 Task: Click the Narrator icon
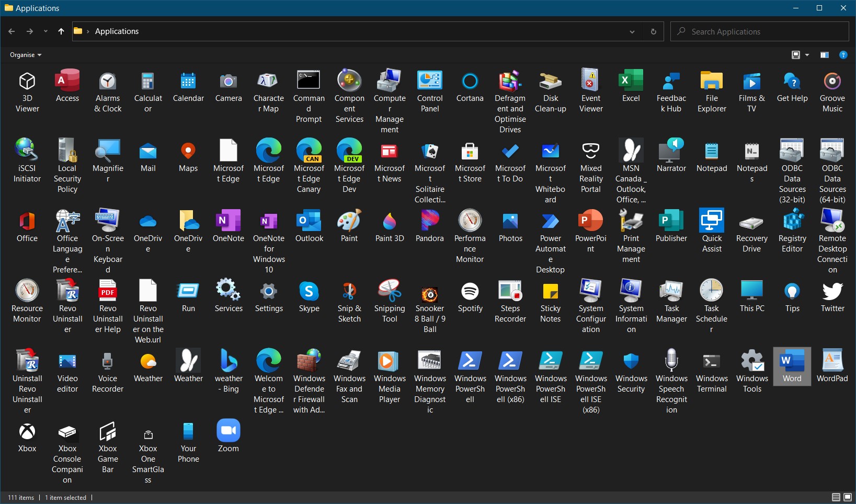tap(671, 151)
